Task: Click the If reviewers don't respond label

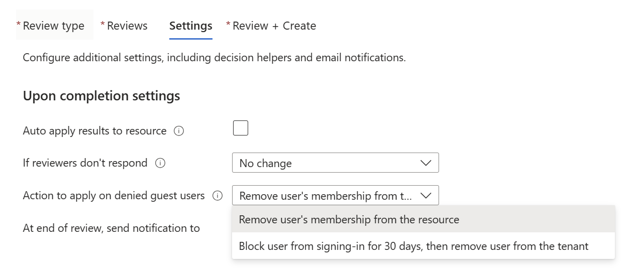Action: 85,163
